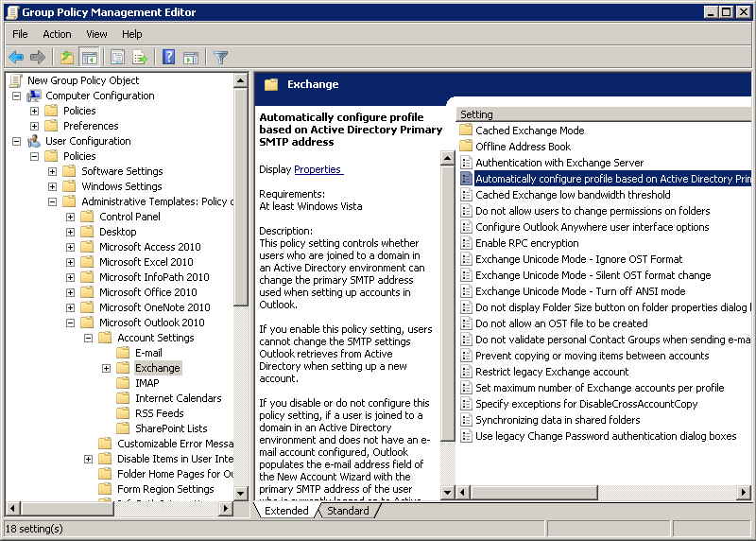This screenshot has width=756, height=541.
Task: Select Microsoft OneNote 2010 in the tree
Action: [x=154, y=307]
